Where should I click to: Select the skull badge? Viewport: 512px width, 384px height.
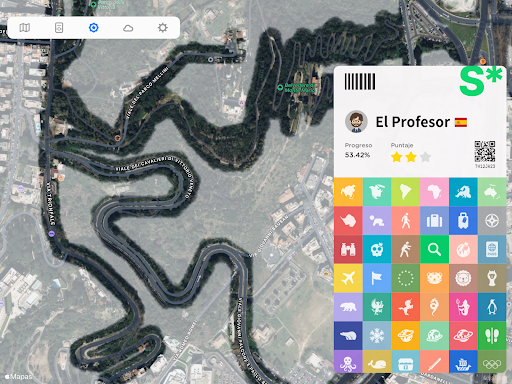click(x=377, y=249)
